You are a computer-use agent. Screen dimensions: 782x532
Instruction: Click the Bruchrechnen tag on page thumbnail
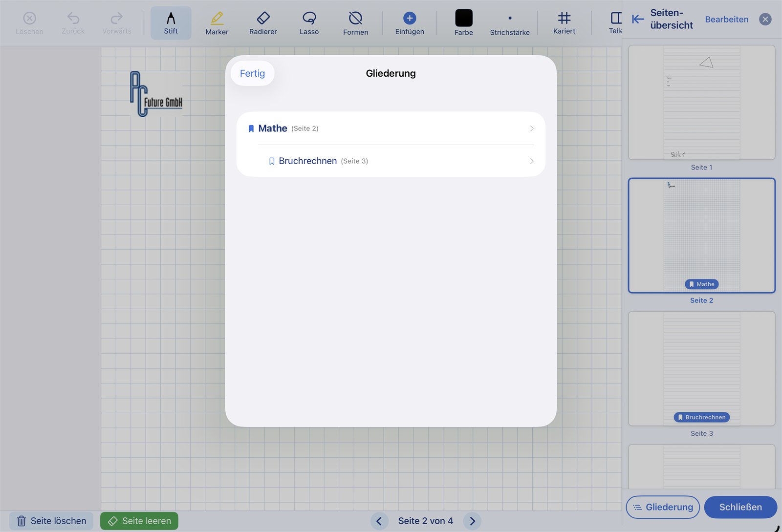[701, 417]
